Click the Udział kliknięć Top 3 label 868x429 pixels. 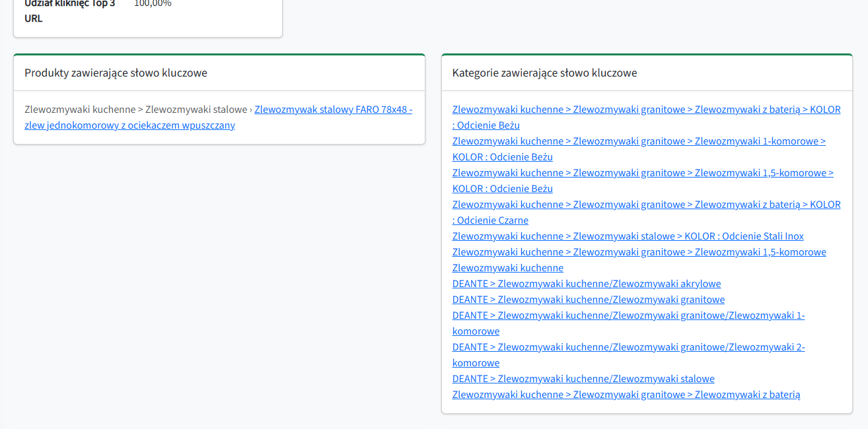pyautogui.click(x=69, y=3)
